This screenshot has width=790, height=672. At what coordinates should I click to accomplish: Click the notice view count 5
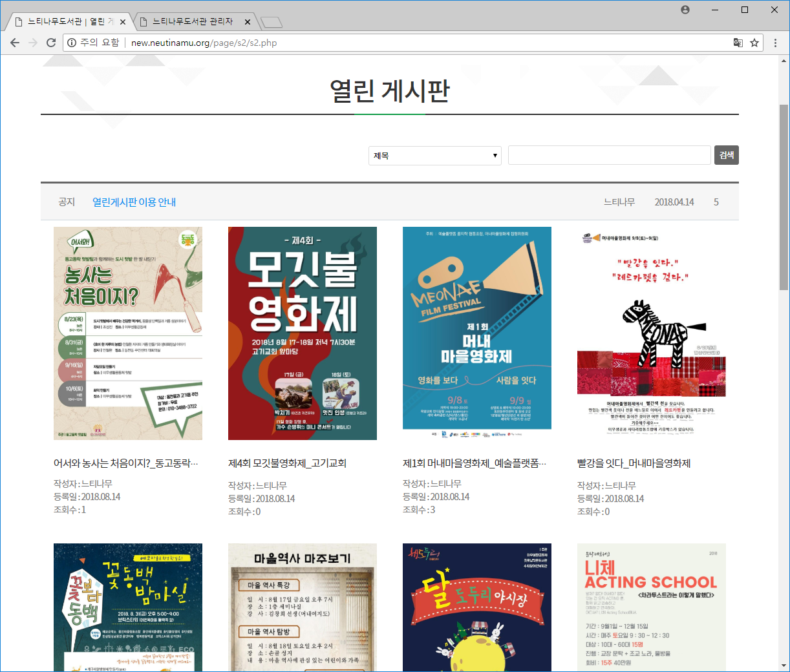[716, 202]
